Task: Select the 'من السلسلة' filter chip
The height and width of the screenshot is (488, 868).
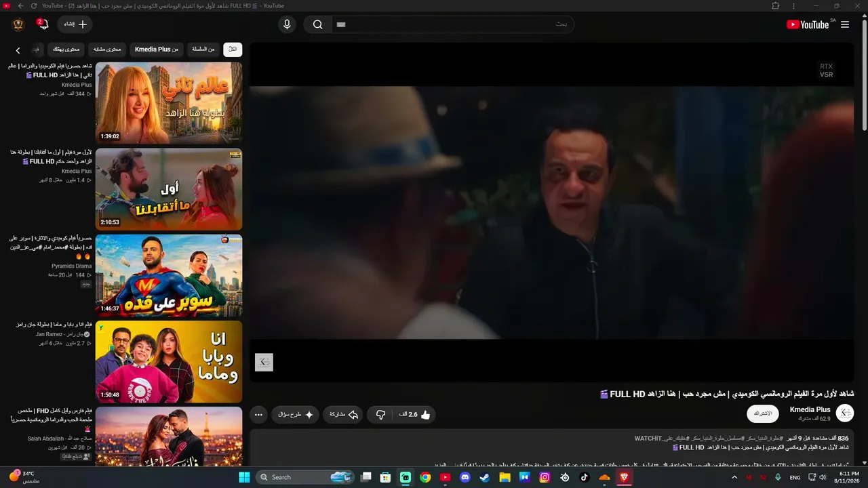Action: pyautogui.click(x=203, y=49)
